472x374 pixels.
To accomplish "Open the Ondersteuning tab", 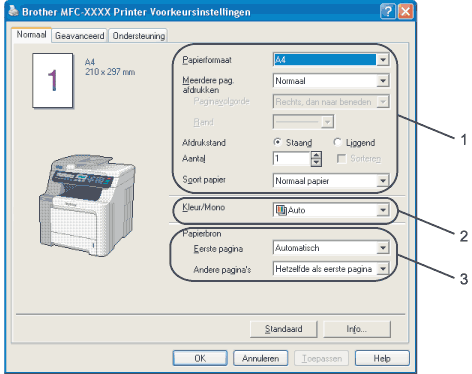I will click(138, 36).
